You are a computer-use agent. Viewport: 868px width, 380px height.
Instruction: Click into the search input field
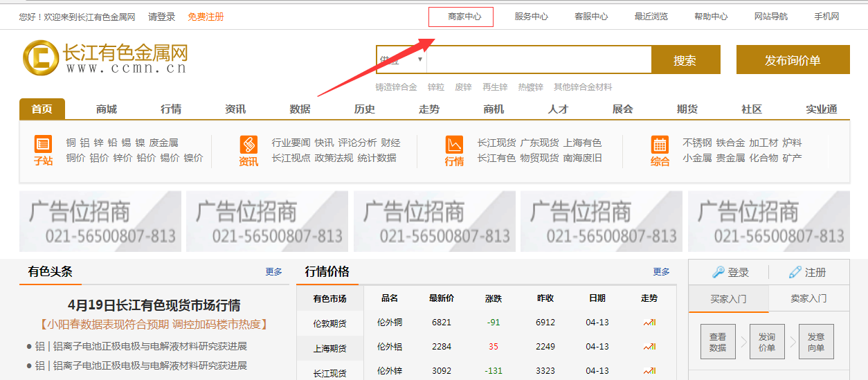[x=539, y=60]
